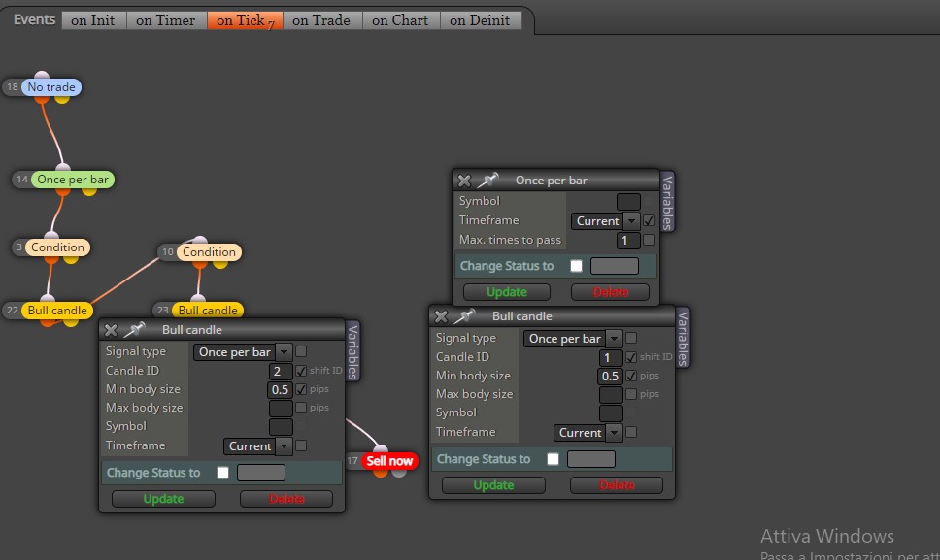The image size is (940, 560).
Task: Select the Condition block 3
Action: coord(57,247)
